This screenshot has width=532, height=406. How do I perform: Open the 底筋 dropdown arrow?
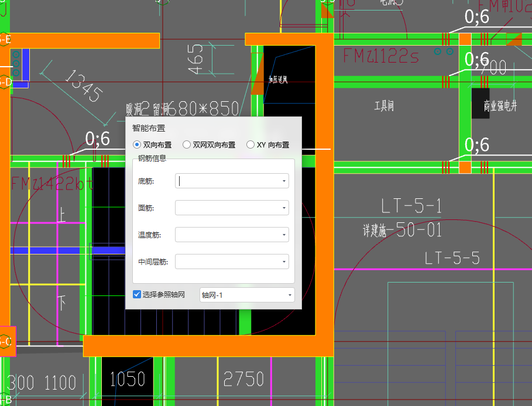(x=284, y=181)
